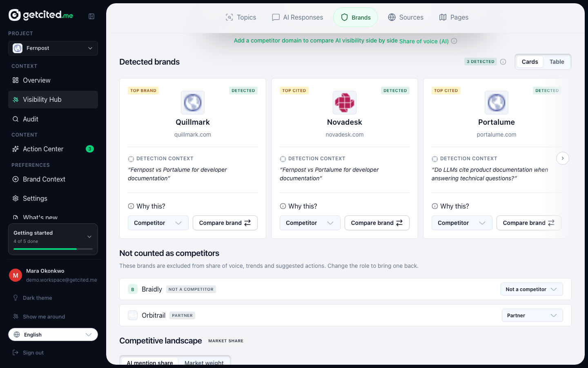Click Compare brand for Quillmark
Screen dimensions: 588x368
225,223
